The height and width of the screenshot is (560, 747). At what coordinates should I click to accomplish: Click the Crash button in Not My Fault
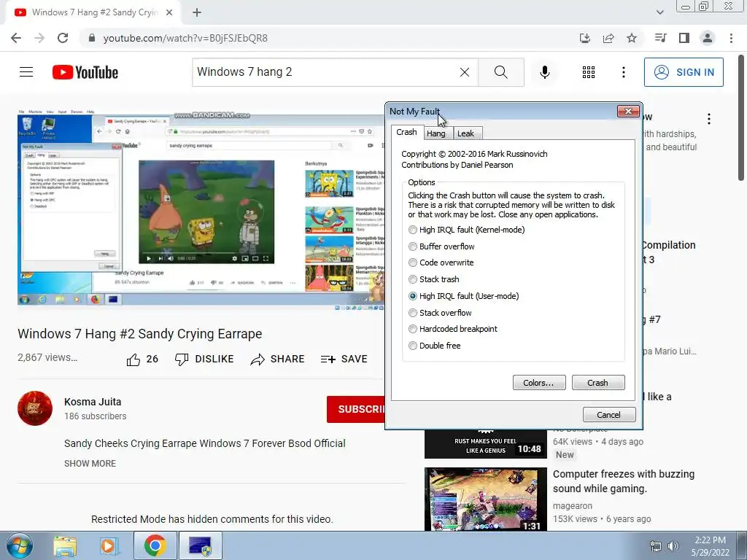coord(598,383)
